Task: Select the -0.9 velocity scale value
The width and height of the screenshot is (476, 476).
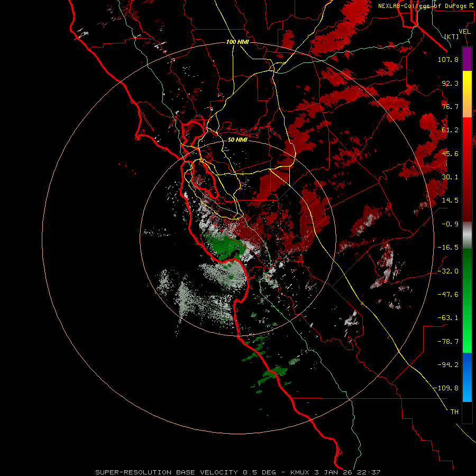Action: pos(450,224)
